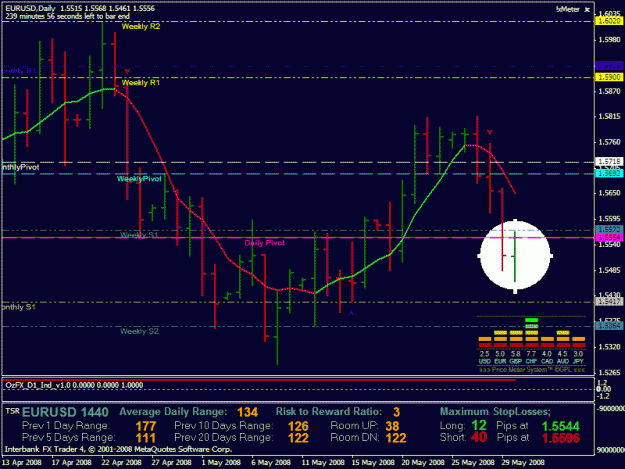The image size is (625, 469).
Task: Click Long stop-loss price 1.5544
Action: [561, 426]
